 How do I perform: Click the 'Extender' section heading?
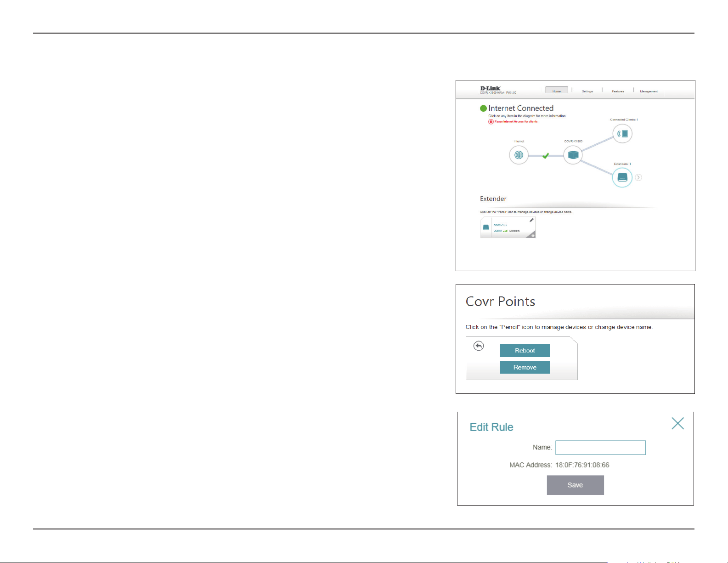point(493,199)
